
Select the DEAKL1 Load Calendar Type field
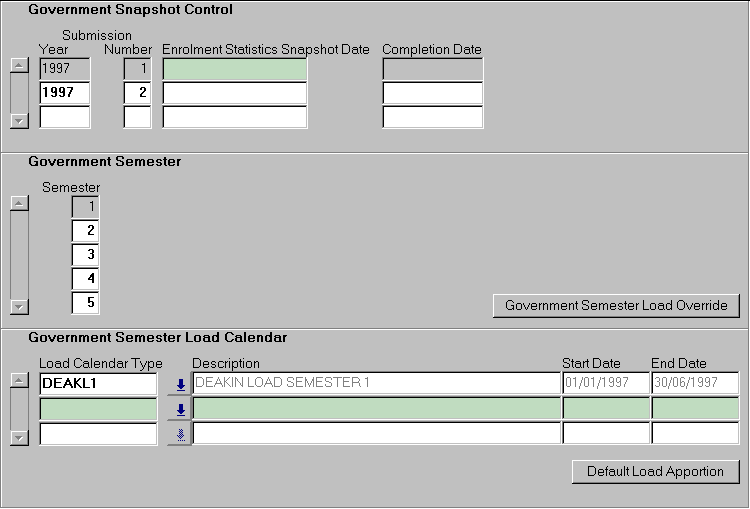(x=98, y=383)
